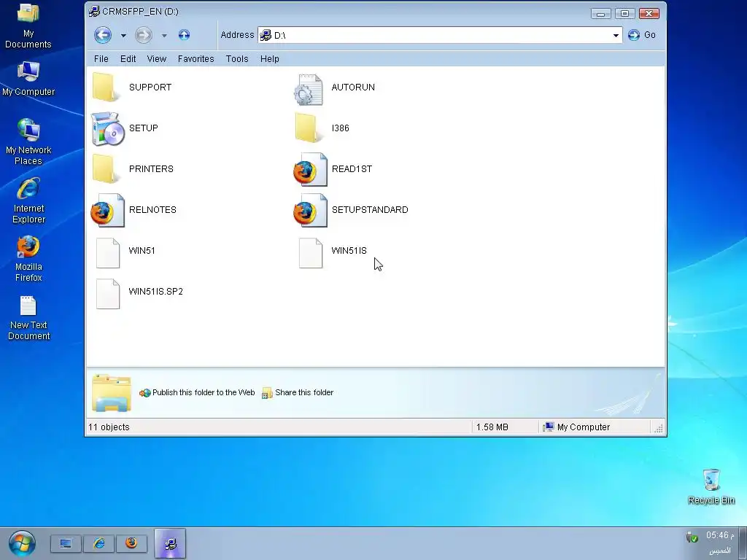Click the Go button arrow icon
Screen dimensions: 747x560
pyautogui.click(x=634, y=35)
